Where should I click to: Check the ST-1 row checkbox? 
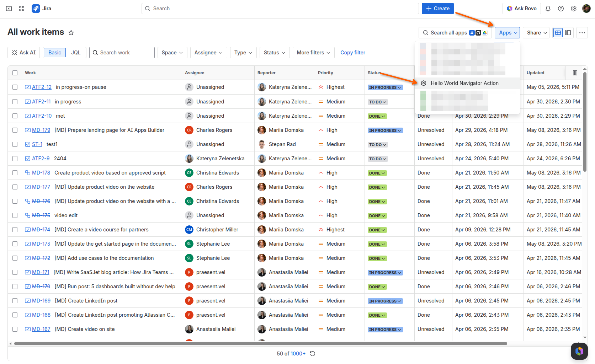click(15, 144)
